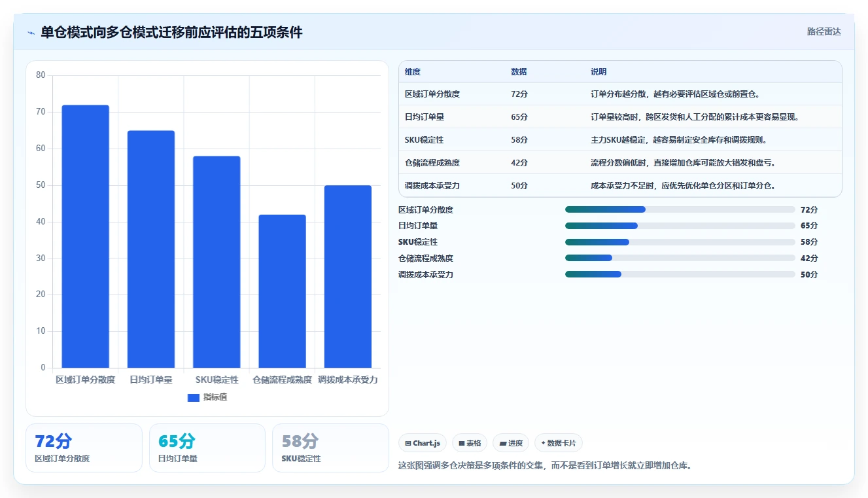Click the 调拨成本承受力 progress bar
The height and width of the screenshot is (498, 868).
(x=680, y=274)
